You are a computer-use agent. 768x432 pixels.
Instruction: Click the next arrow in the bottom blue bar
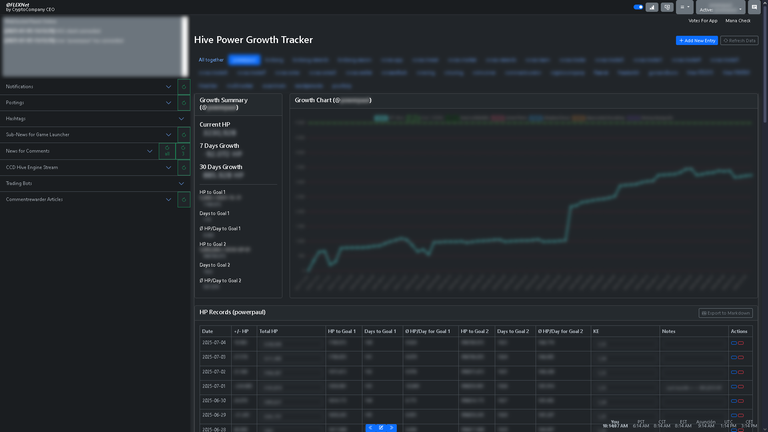point(391,428)
